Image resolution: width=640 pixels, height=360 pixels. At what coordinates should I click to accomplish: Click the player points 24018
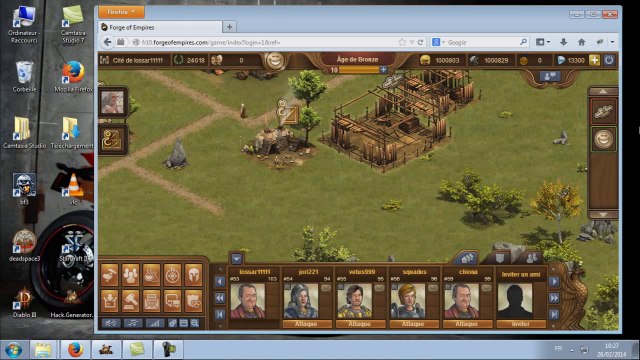point(195,60)
